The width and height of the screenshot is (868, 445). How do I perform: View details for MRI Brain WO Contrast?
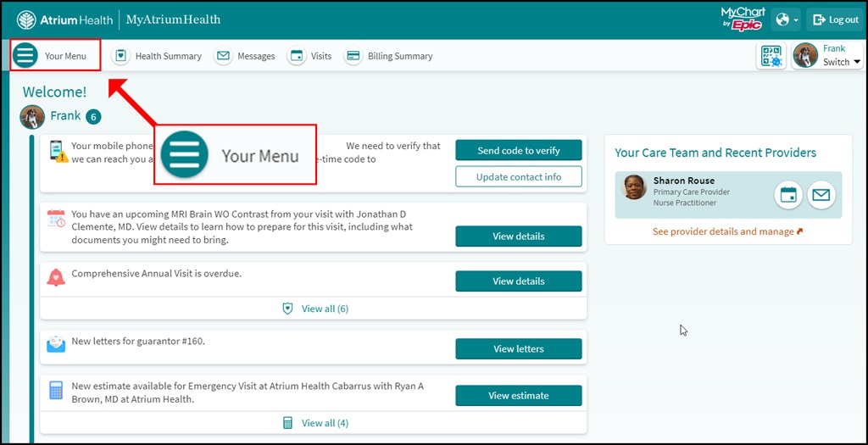coord(519,236)
